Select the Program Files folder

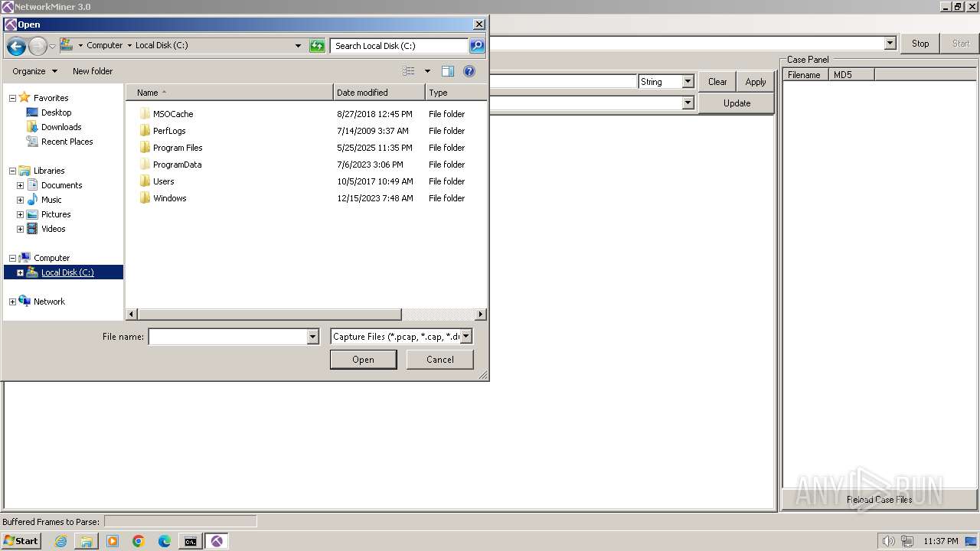pos(178,148)
